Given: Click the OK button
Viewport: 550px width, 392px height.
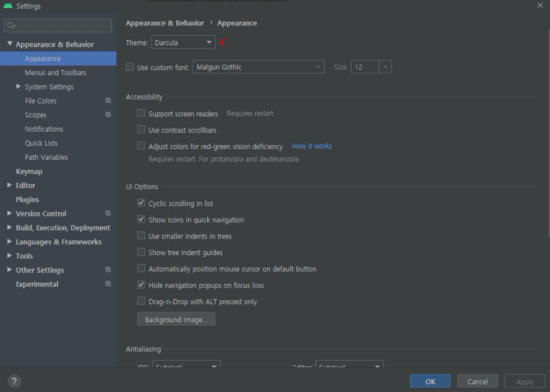Looking at the screenshot, I should coord(430,381).
